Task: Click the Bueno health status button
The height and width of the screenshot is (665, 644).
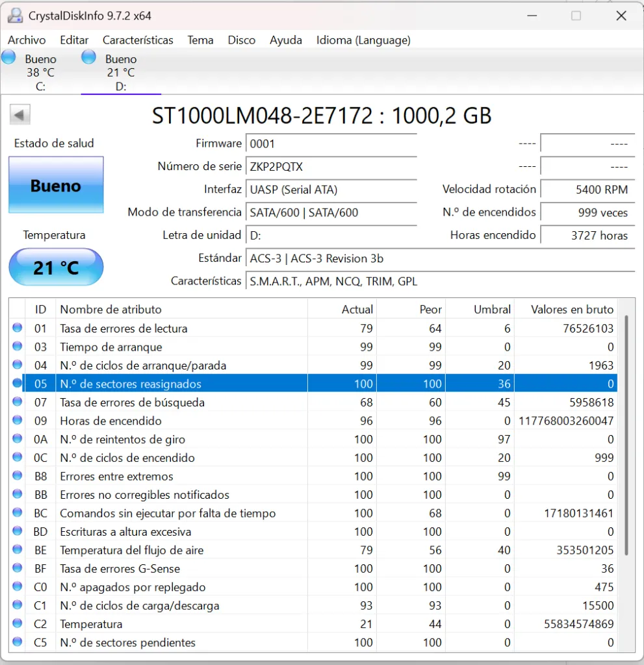Action: pyautogui.click(x=56, y=185)
